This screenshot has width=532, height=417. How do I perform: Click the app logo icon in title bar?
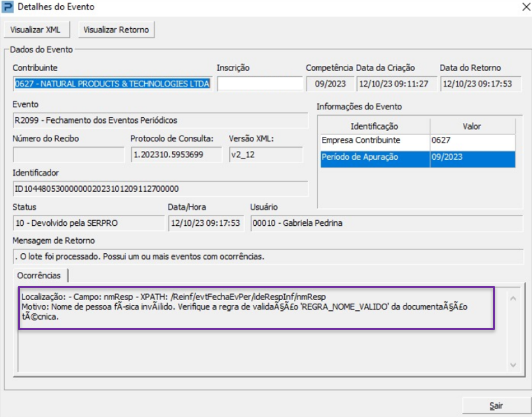click(x=8, y=7)
